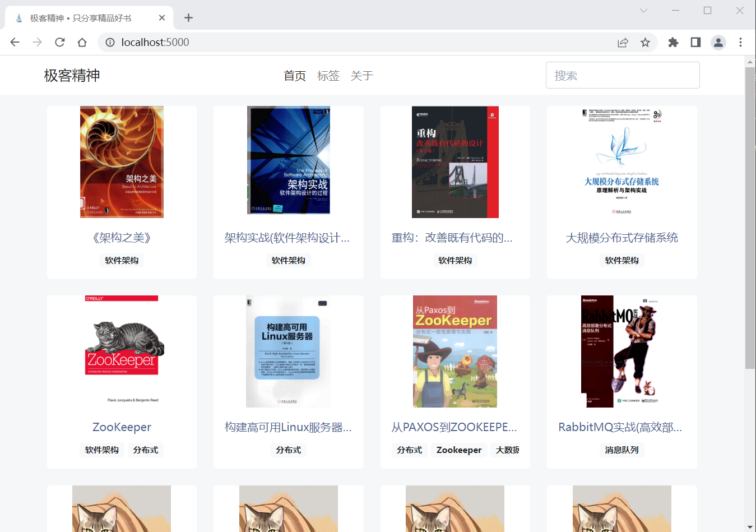Screen dimensions: 756x532
Task: Open the 架构实战 book cover
Action: click(289, 160)
